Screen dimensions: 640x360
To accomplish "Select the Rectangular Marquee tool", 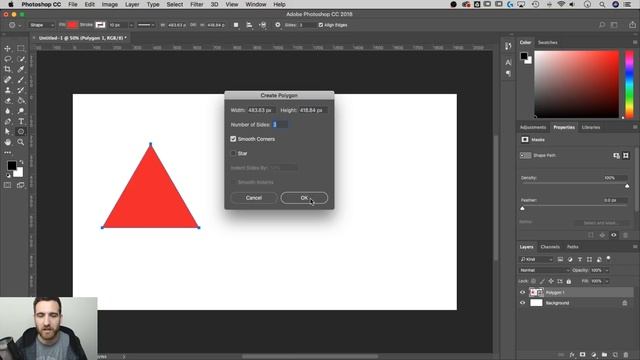I will pyautogui.click(x=21, y=49).
